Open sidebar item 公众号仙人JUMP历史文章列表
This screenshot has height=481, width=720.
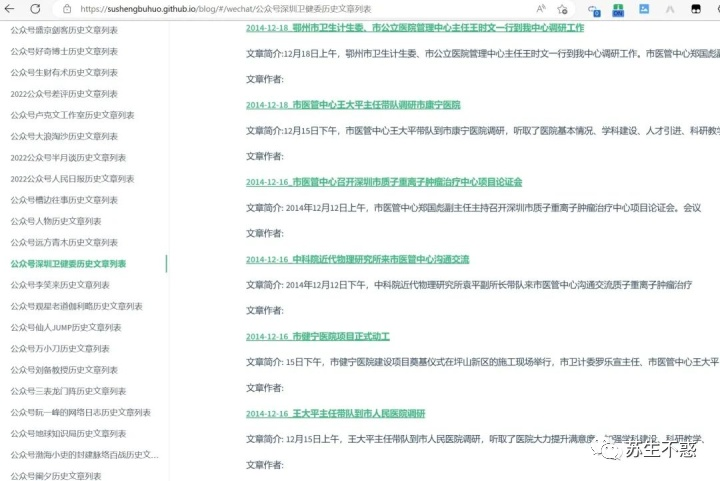(x=66, y=327)
